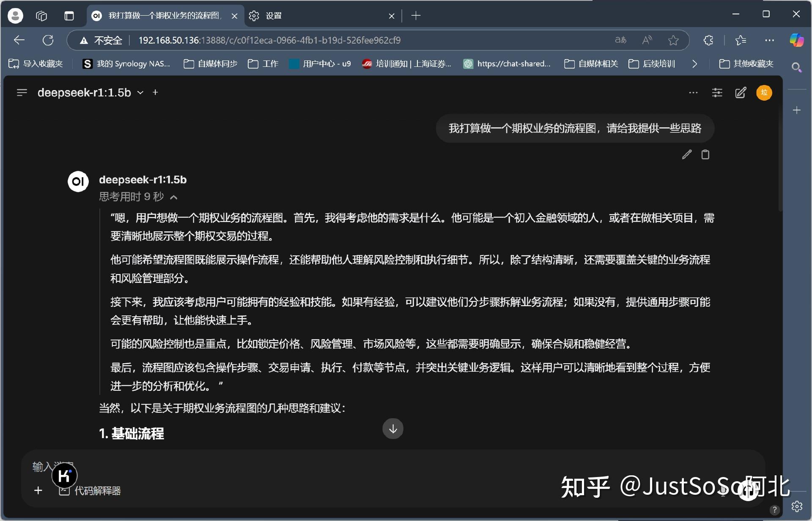Screen dimensions: 812x521
Task: Copy the assistant response using copy icon
Action: [x=705, y=155]
